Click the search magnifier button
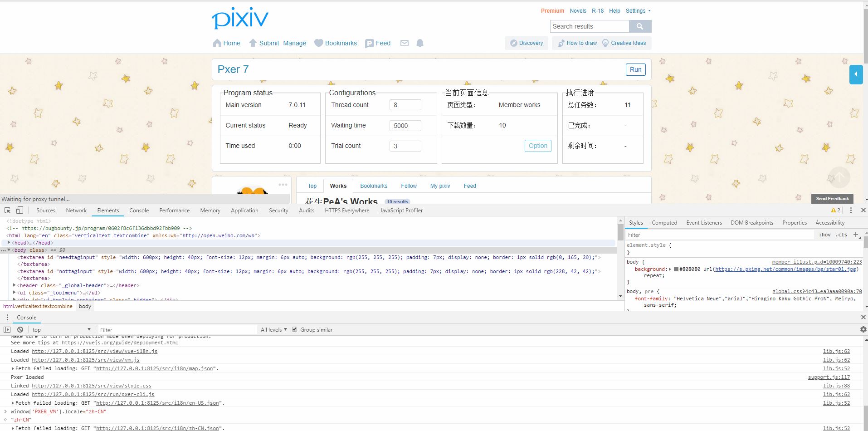The image size is (868, 431). [x=640, y=26]
